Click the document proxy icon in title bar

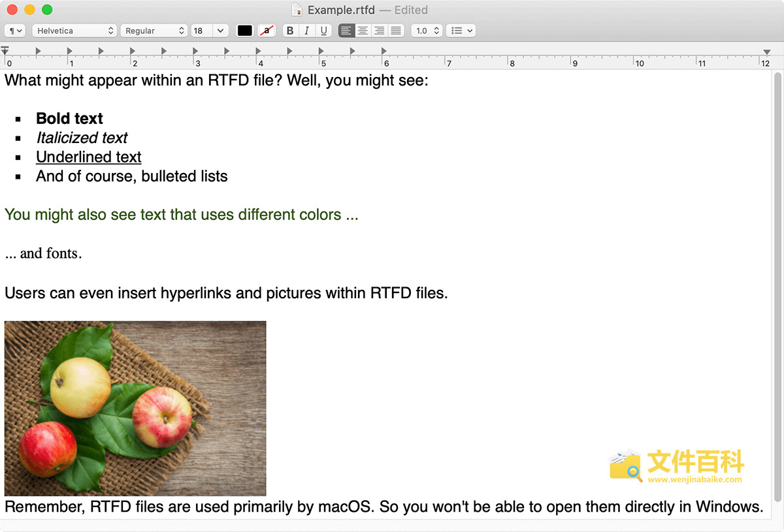297,10
